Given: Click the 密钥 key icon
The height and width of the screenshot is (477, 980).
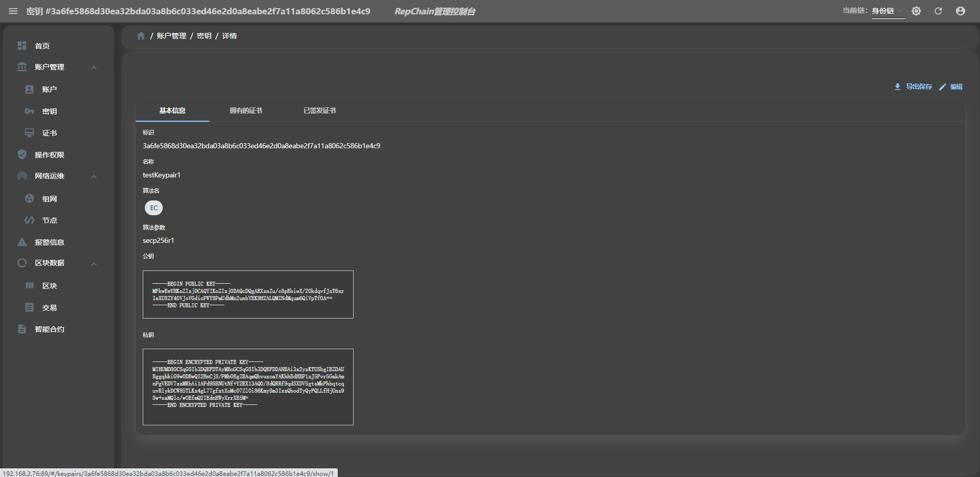Looking at the screenshot, I should pyautogui.click(x=30, y=111).
